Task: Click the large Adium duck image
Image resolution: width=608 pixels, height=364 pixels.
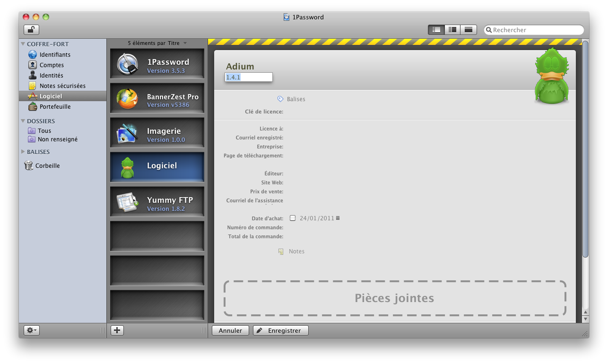Action: click(x=552, y=76)
